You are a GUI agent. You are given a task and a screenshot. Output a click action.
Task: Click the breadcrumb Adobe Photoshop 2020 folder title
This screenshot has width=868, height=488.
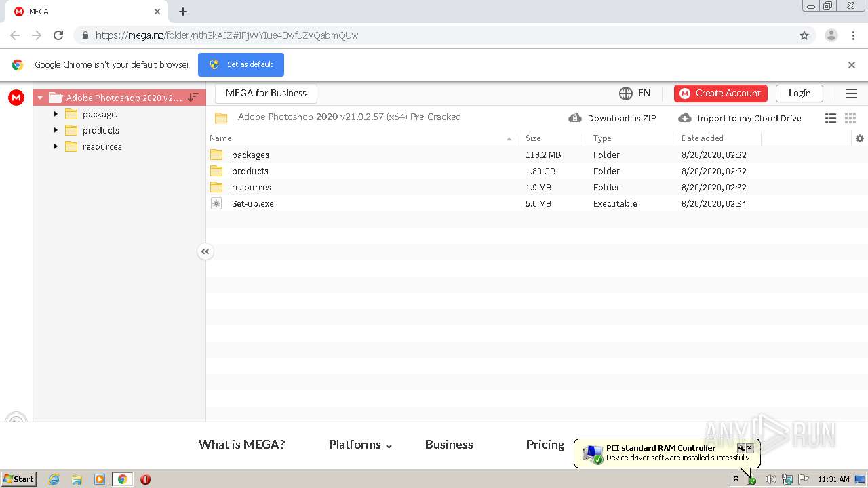click(x=349, y=117)
